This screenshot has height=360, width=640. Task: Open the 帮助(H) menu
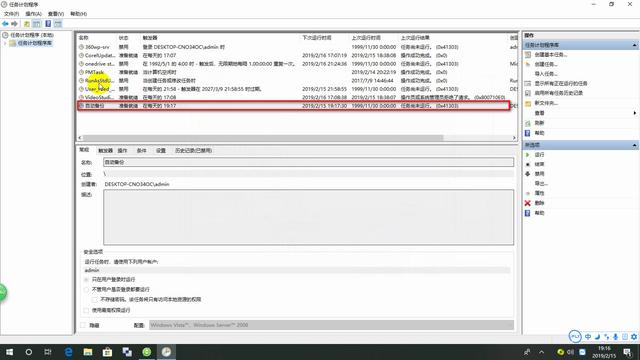(78, 14)
